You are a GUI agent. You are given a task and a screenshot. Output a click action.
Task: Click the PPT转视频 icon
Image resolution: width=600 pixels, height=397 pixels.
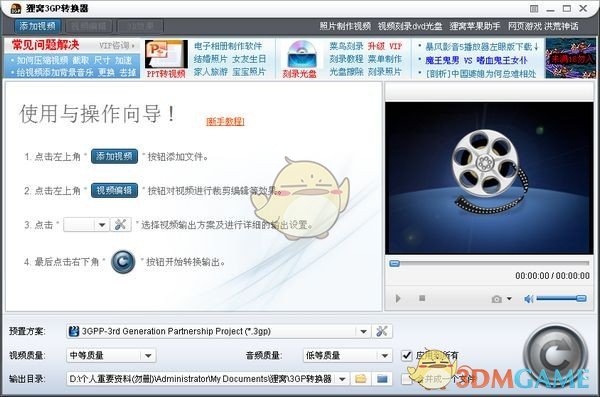pyautogui.click(x=166, y=59)
